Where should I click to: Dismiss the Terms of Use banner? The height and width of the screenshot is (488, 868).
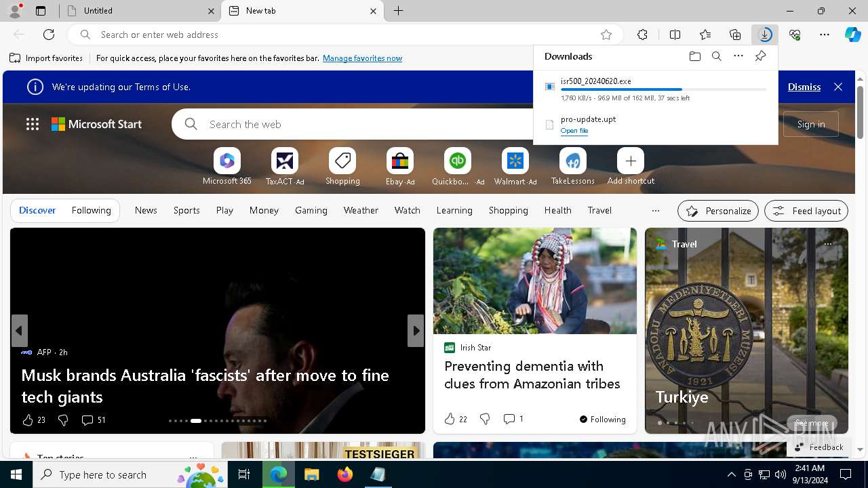pos(804,87)
